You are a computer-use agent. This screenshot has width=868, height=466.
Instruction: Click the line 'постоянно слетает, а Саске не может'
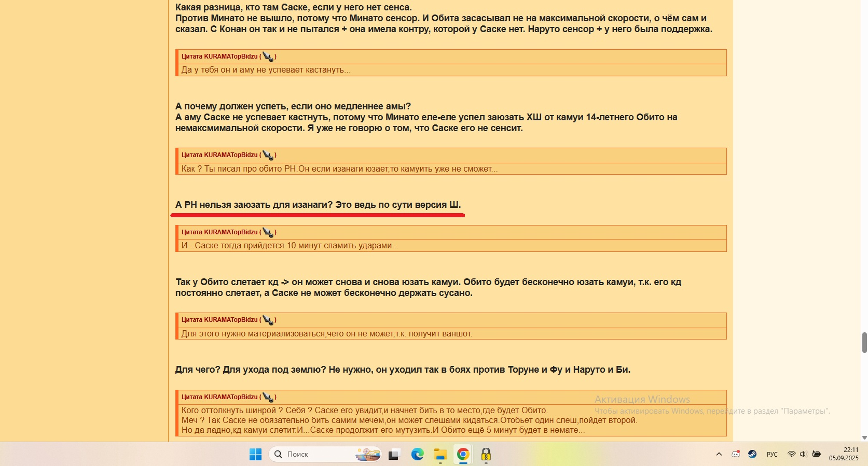coord(324,293)
